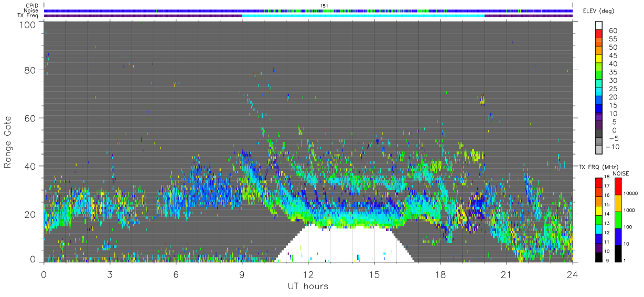Select the '80' tick on Range Gate axis
The image size is (644, 297).
tap(30, 70)
